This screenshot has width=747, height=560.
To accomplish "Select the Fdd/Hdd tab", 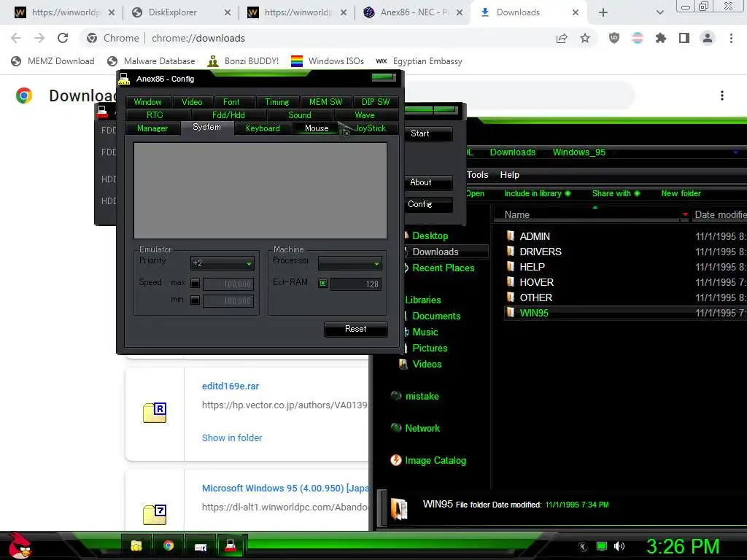I will (228, 115).
